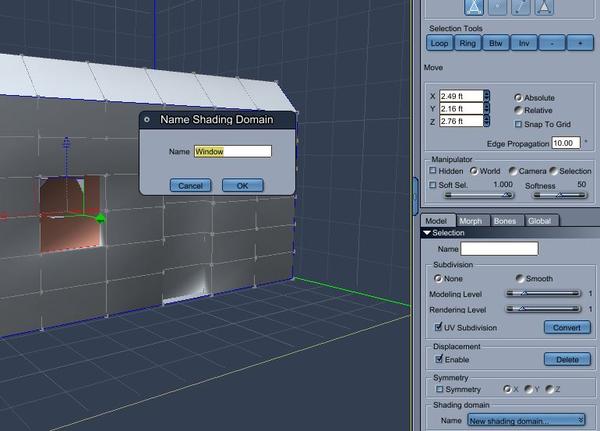Click the green manipulator handle on the model
The width and height of the screenshot is (600, 431).
[101, 219]
